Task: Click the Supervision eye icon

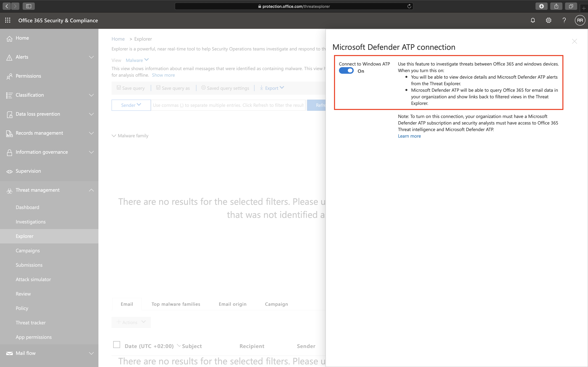Action: 9,171
